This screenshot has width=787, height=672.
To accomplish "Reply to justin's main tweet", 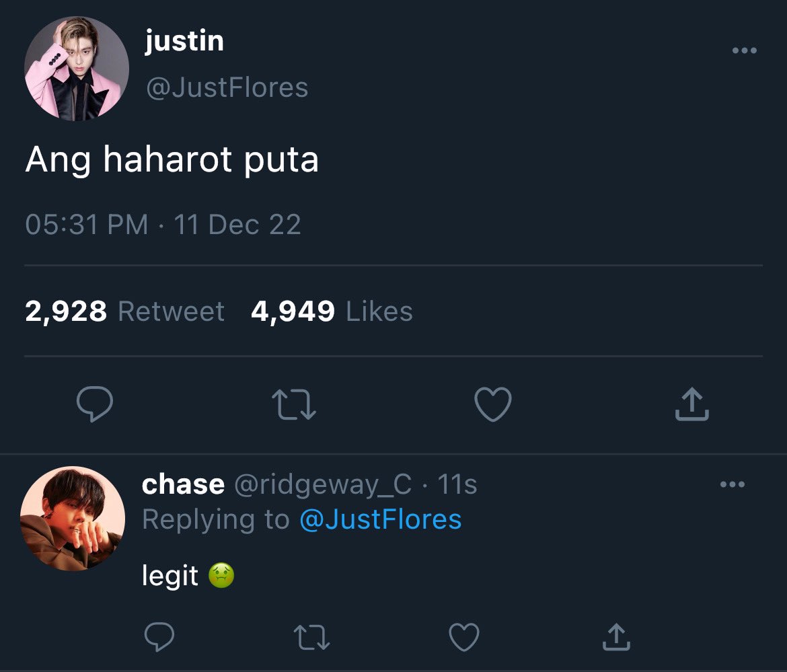I will click(x=94, y=404).
